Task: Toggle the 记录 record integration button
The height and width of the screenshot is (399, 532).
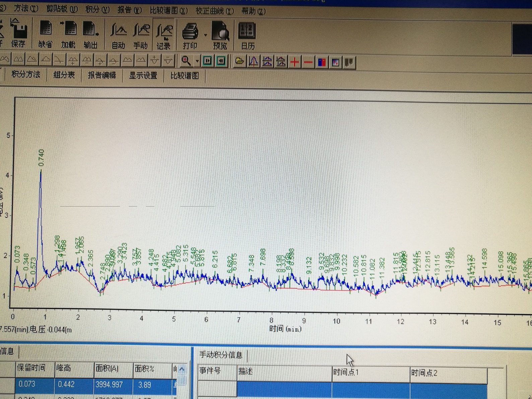Action: tap(164, 35)
